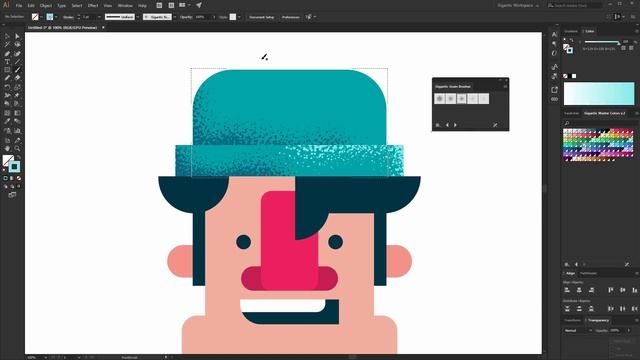Select the Direct Selection tool
640x360 pixels.
point(17,36)
